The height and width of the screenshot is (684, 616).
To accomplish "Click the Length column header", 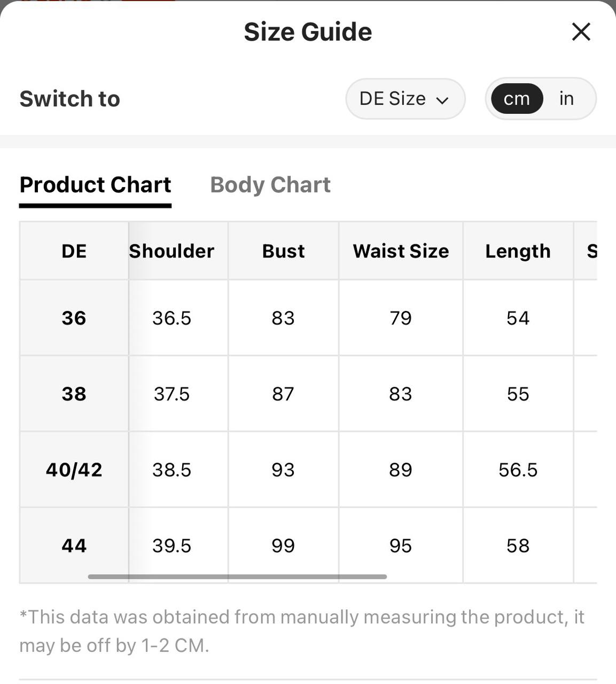I will 518,251.
